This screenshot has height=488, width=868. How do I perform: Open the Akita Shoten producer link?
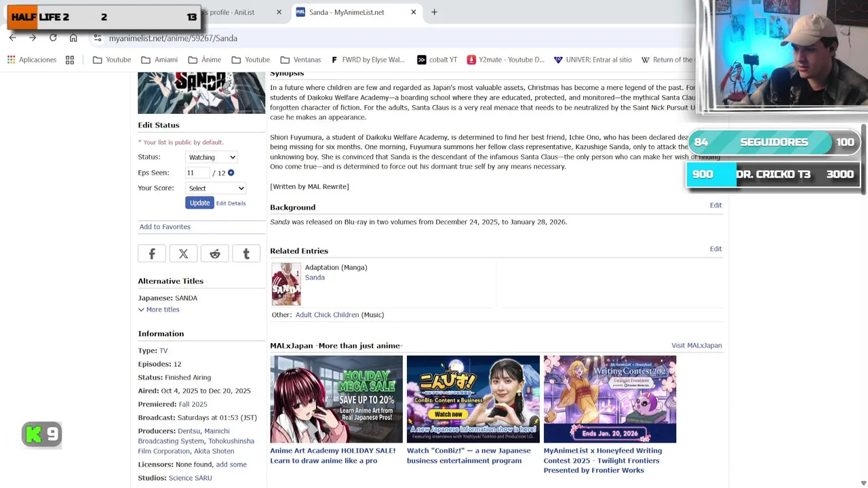coord(214,451)
